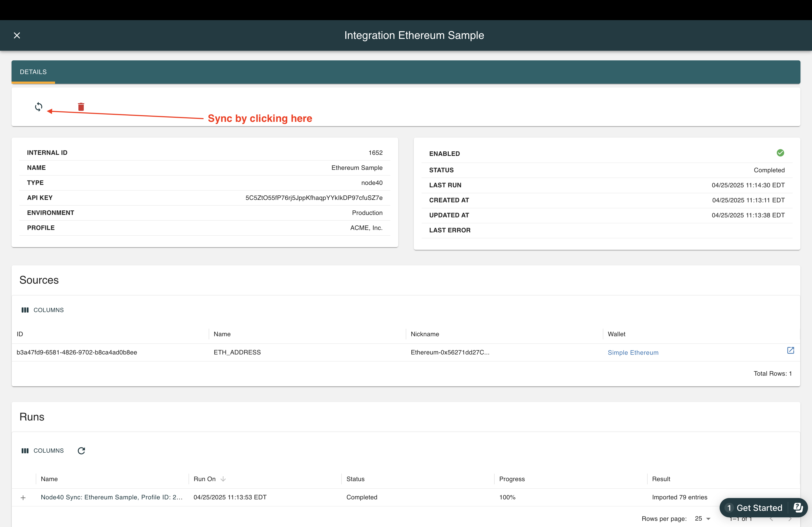The image size is (812, 527).
Task: Select the API key value 5C5ZtO55fP76rj5...
Action: click(314, 198)
